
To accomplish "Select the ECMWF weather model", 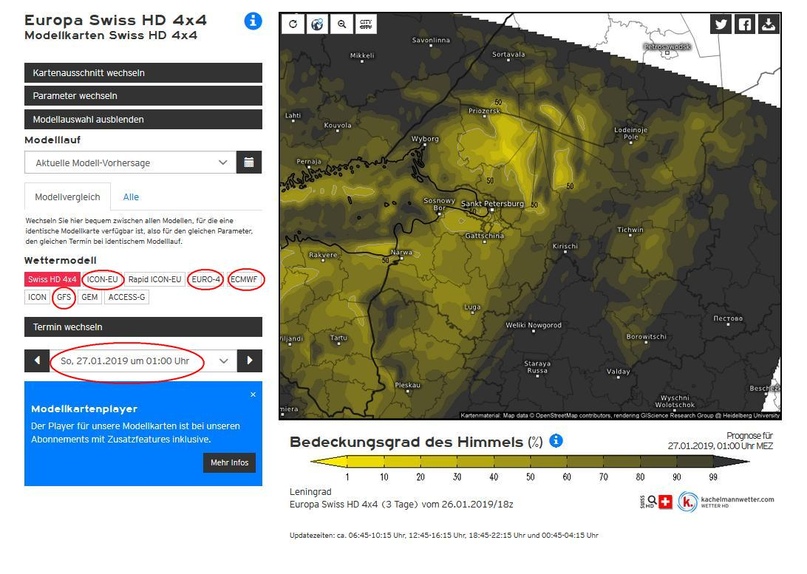I will (x=244, y=280).
